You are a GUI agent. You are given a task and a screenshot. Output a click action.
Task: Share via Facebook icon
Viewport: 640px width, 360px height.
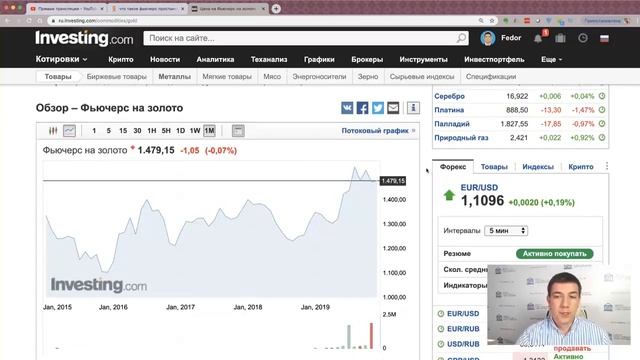362,108
